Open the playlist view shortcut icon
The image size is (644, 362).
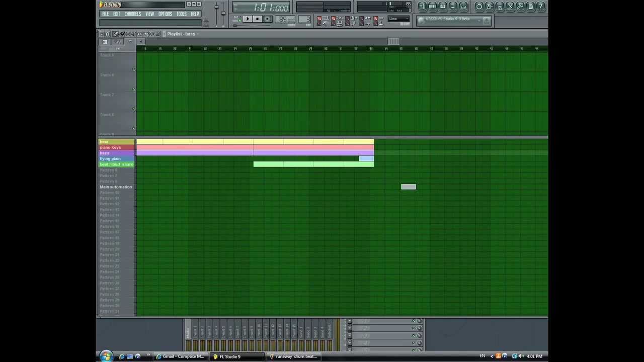[423, 6]
